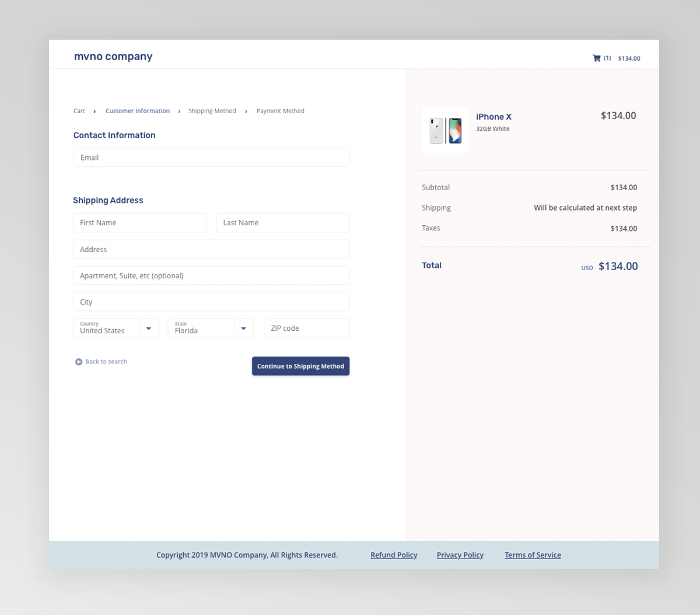
Task: Open the shopping cart icon
Action: coord(596,58)
